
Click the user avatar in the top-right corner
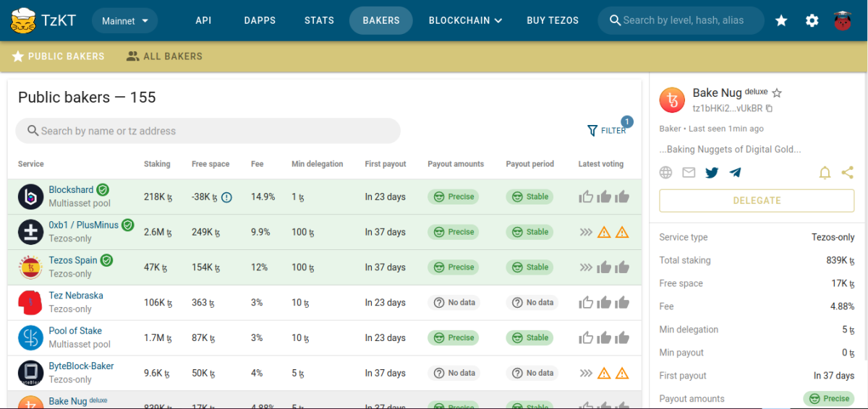pos(843,20)
